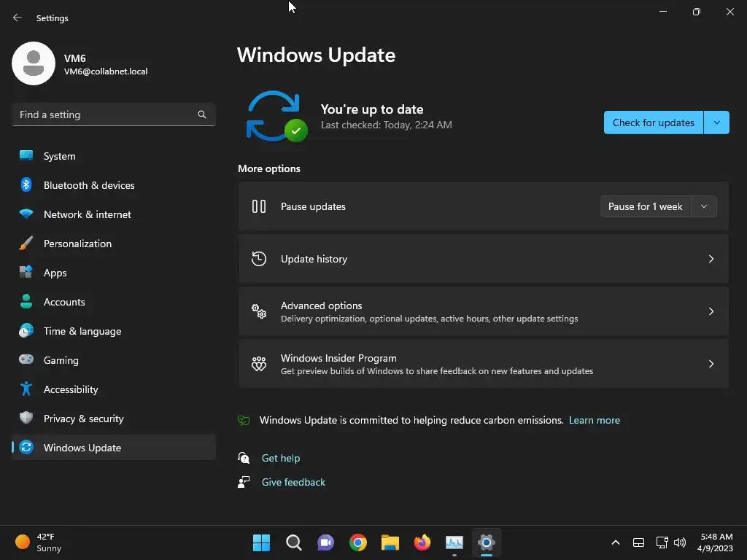Go to Apps settings

click(113, 273)
